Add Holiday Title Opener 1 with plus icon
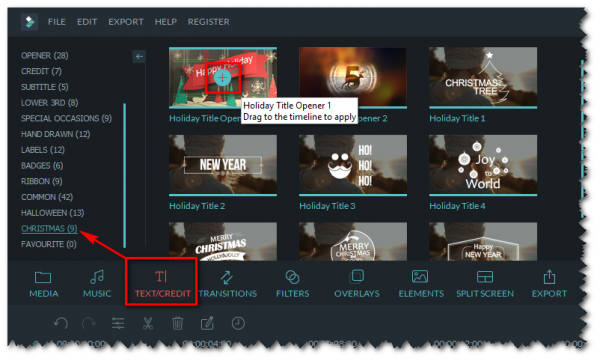Viewport: 600px width, 361px height. pyautogui.click(x=222, y=78)
